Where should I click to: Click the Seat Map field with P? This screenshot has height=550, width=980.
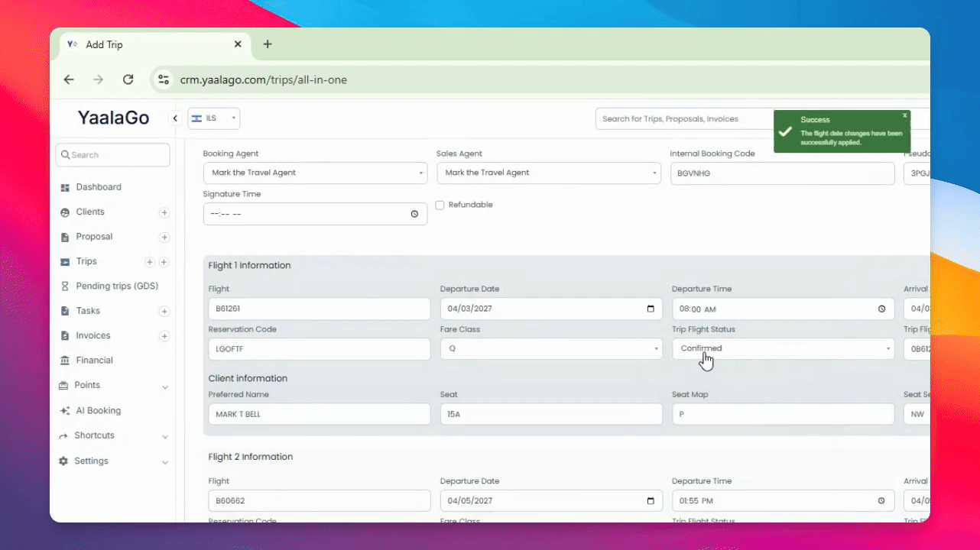pyautogui.click(x=783, y=414)
